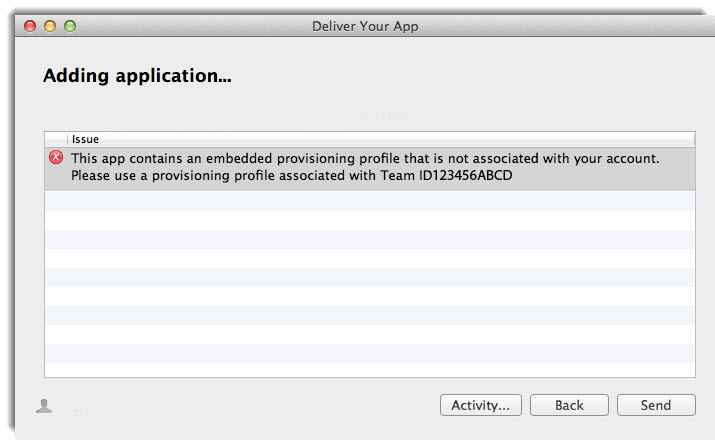Select the last empty row in the issue list
This screenshot has width=715, height=440.
[370, 368]
